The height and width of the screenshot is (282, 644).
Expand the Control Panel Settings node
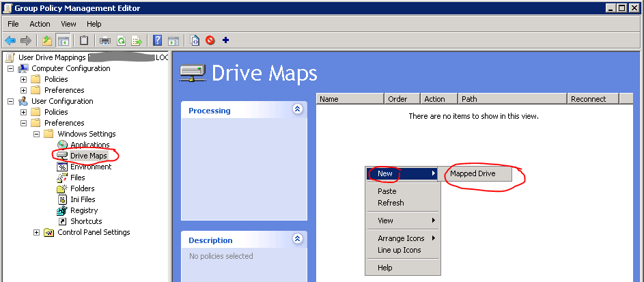[36, 232]
